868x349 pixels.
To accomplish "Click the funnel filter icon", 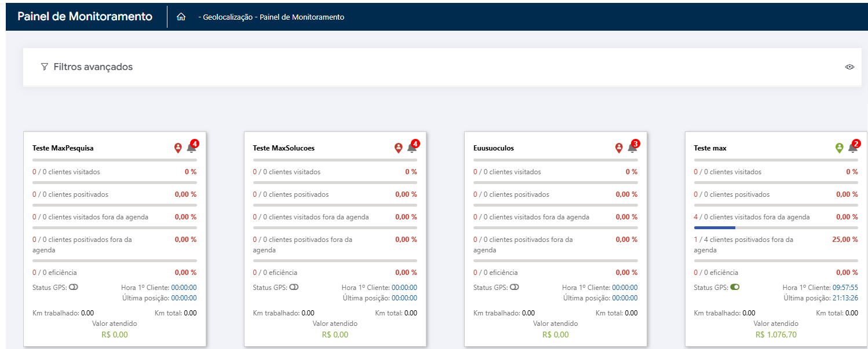I will pyautogui.click(x=45, y=67).
